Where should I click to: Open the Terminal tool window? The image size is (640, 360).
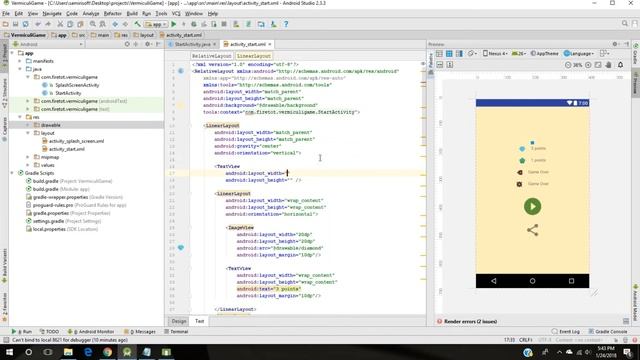[176, 331]
